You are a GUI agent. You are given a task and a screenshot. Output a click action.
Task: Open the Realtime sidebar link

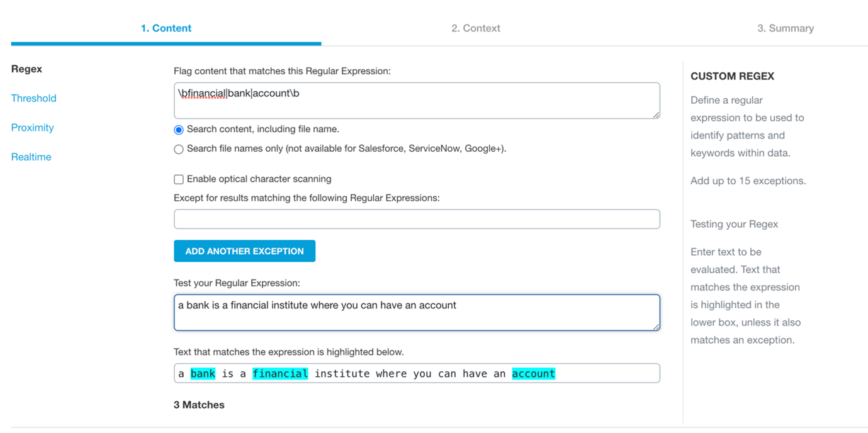31,157
